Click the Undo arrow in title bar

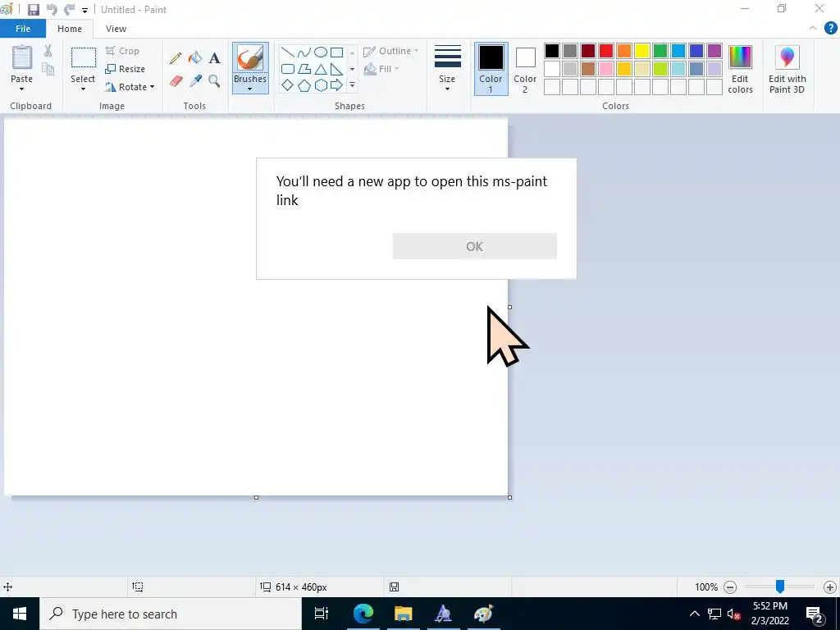(x=52, y=10)
